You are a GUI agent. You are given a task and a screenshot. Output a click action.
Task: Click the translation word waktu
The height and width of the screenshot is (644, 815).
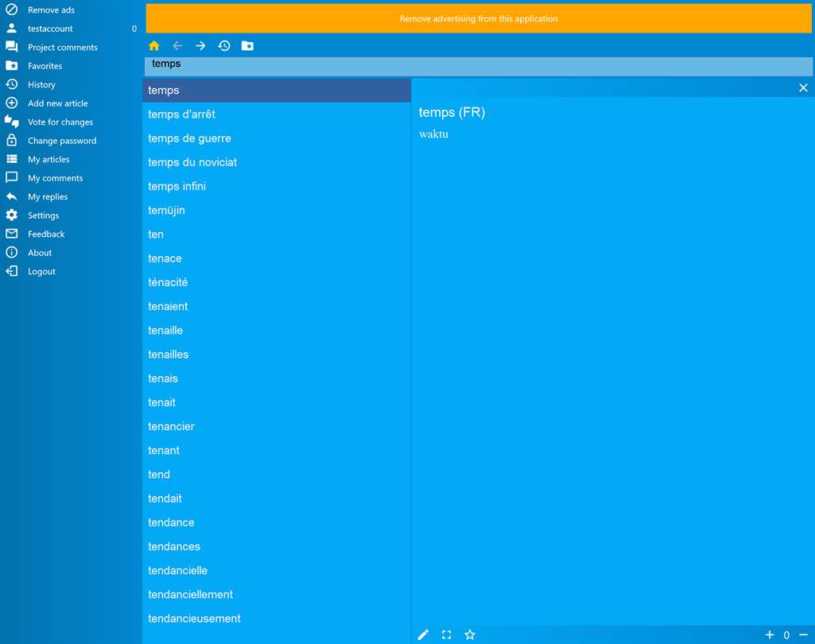[x=433, y=134]
